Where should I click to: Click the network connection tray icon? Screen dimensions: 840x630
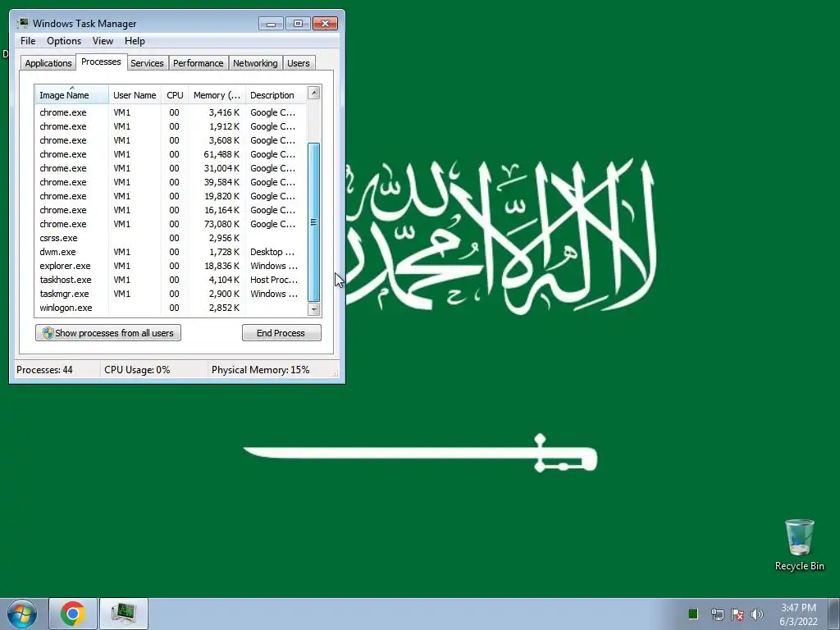coord(717,614)
